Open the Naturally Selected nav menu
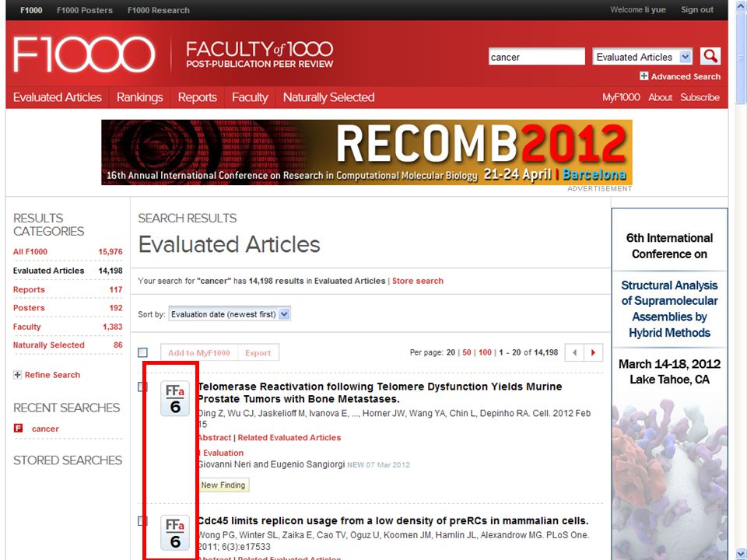 pos(328,97)
